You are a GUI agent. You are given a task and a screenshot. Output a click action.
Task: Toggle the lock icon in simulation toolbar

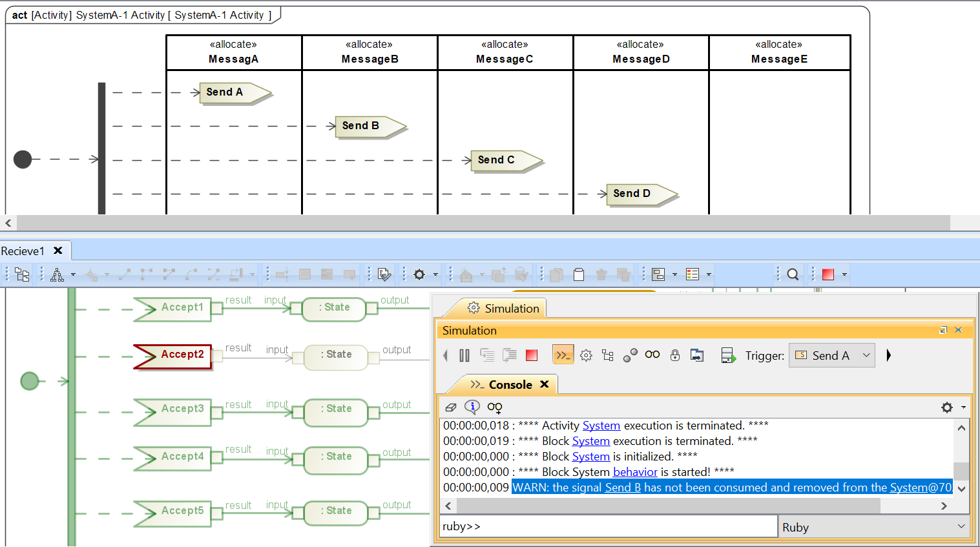click(x=675, y=355)
